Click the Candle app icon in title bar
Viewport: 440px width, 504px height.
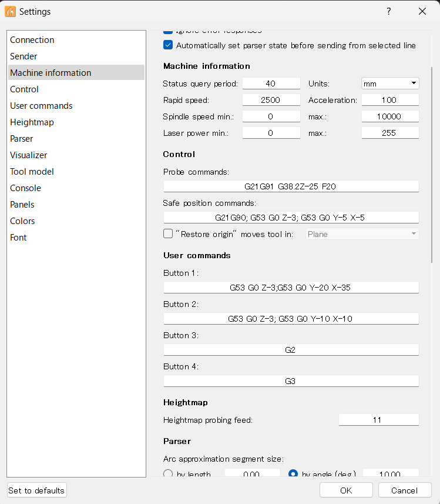(x=10, y=11)
